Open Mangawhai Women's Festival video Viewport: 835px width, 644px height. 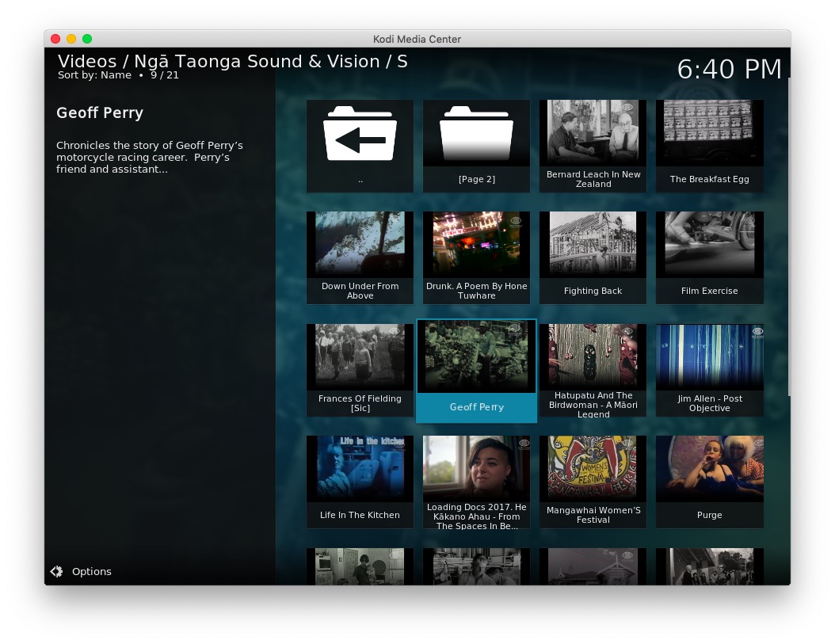[x=593, y=470]
